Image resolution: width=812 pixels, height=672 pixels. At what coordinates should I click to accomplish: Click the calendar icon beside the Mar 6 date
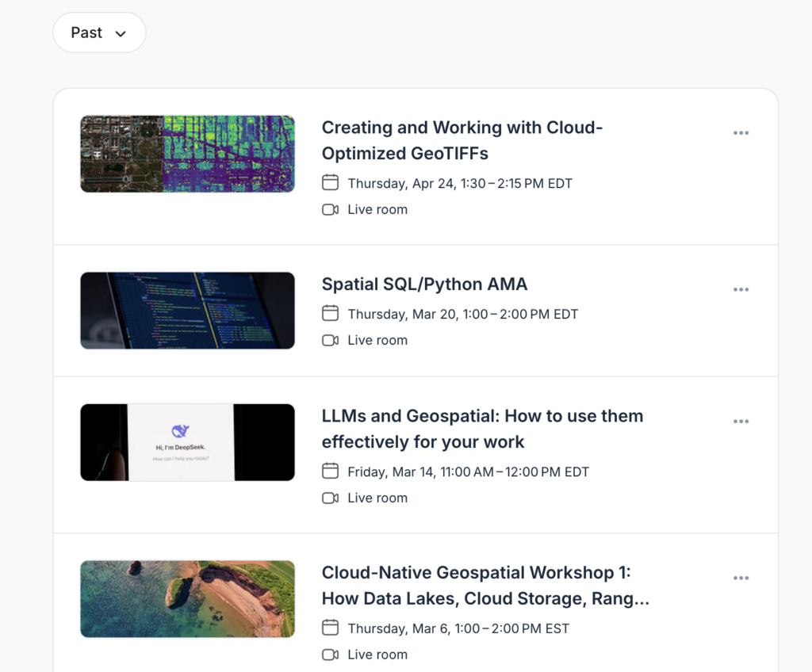point(330,627)
